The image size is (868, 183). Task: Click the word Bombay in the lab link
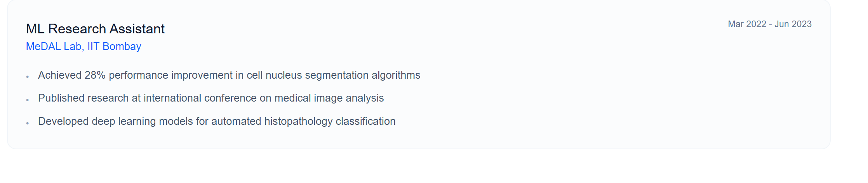click(122, 47)
